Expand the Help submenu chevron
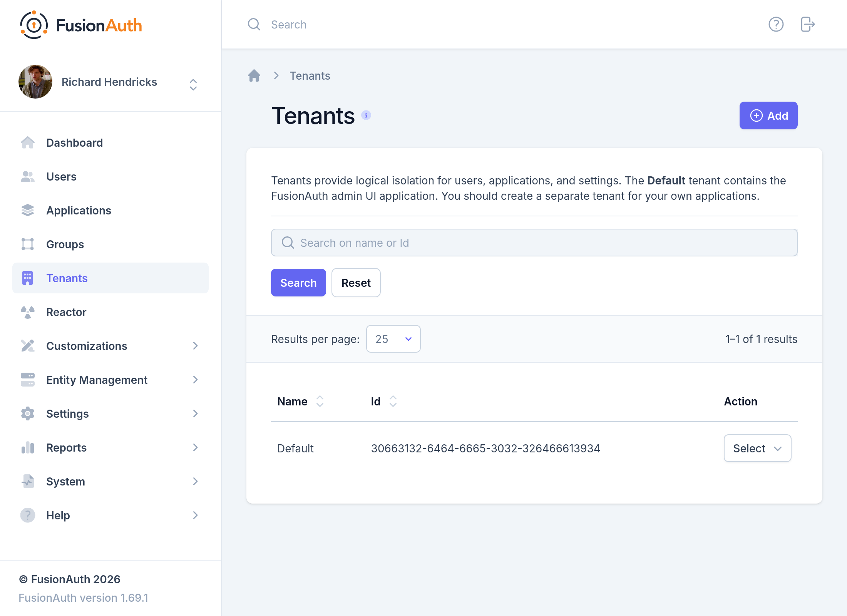The height and width of the screenshot is (616, 847). coord(196,515)
